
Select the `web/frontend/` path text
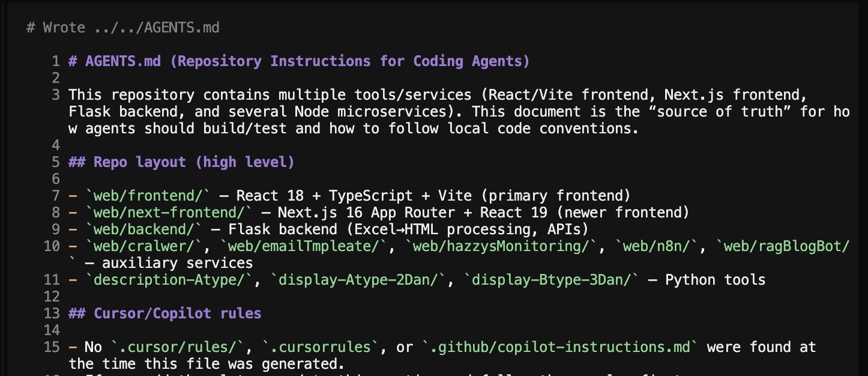coord(148,196)
